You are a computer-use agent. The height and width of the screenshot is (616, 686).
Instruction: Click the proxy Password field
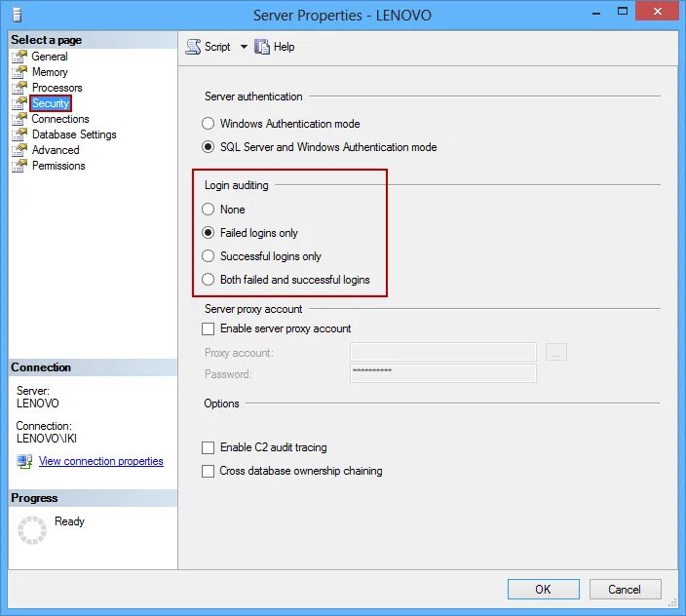point(443,373)
